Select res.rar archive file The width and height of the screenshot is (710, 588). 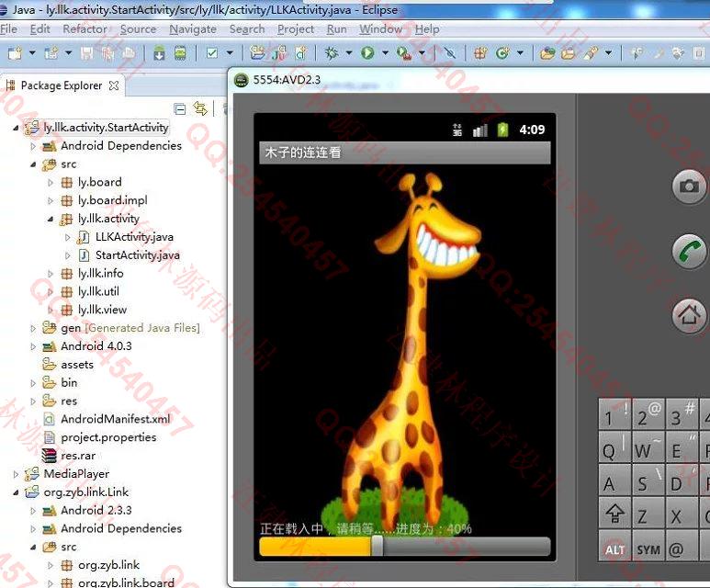tap(78, 456)
